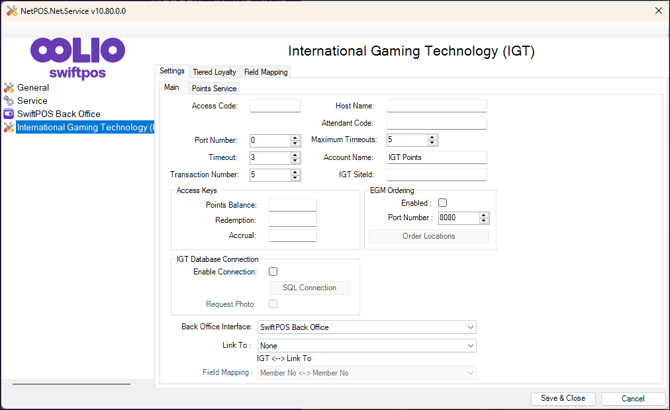This screenshot has height=410, width=670.
Task: Open the General settings page
Action: pos(33,88)
